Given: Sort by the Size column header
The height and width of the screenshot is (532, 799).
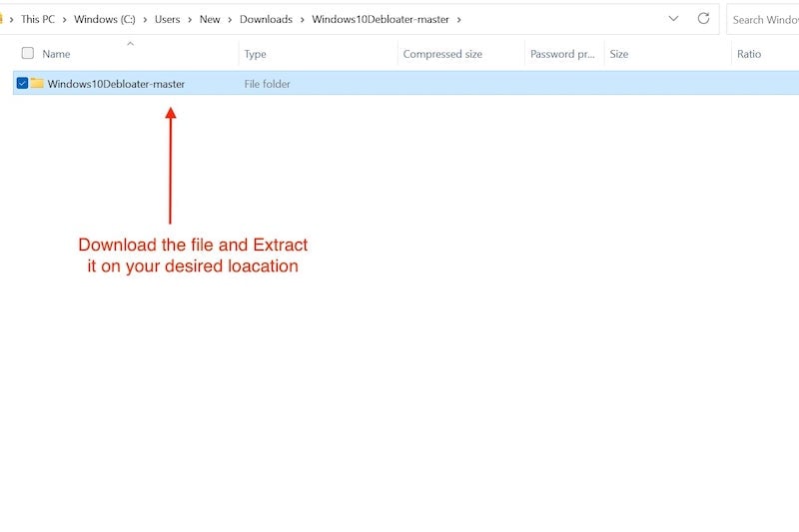Looking at the screenshot, I should pyautogui.click(x=618, y=54).
